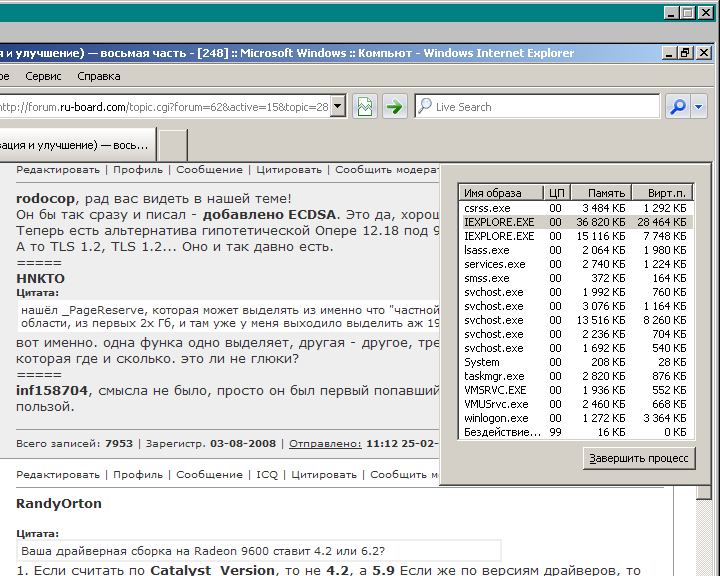Click RandyOrton post's Цитировать link
This screenshot has width=720, height=576.
[x=324, y=475]
